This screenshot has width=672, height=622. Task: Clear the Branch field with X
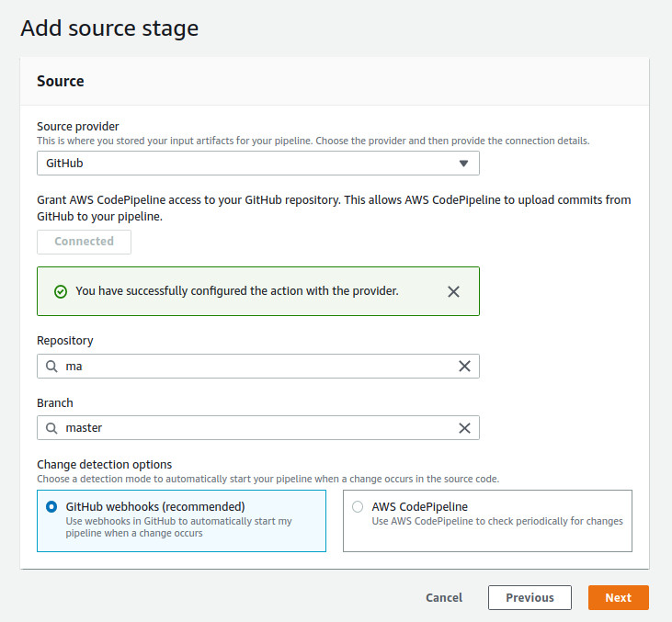click(464, 428)
